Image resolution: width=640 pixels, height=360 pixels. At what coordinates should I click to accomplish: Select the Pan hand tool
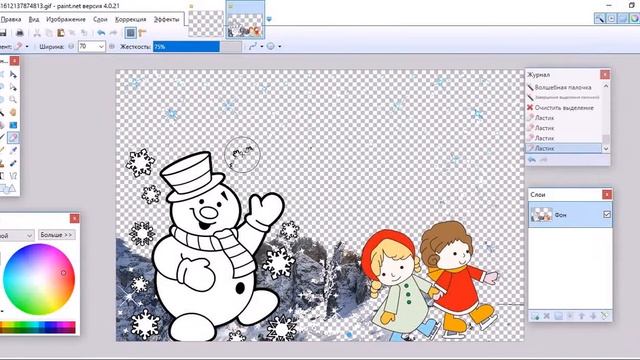13,112
